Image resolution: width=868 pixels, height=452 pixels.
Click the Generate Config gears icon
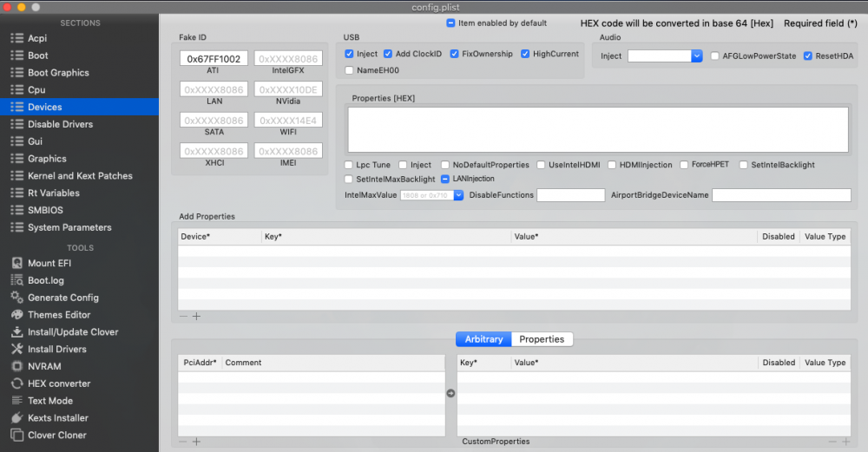17,297
